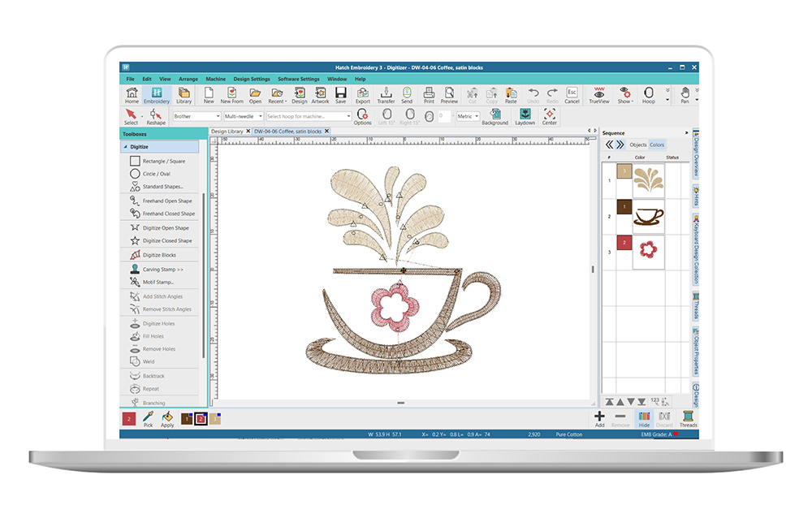Click the Transfer button
Screen dimensions: 812x518
387,95
